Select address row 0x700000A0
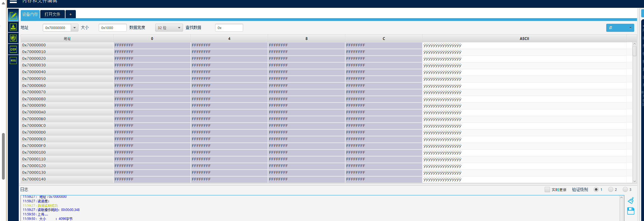This screenshot has height=221, width=644. tap(67, 112)
